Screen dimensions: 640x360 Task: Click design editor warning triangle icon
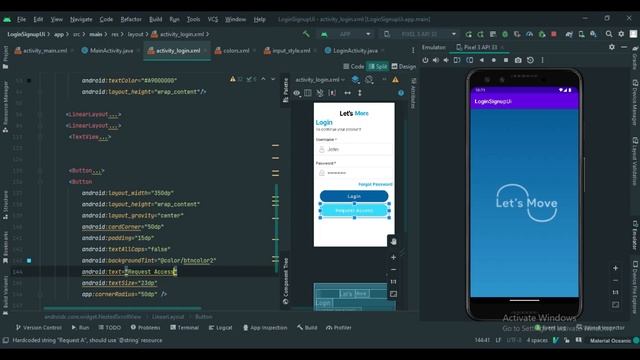tap(396, 80)
